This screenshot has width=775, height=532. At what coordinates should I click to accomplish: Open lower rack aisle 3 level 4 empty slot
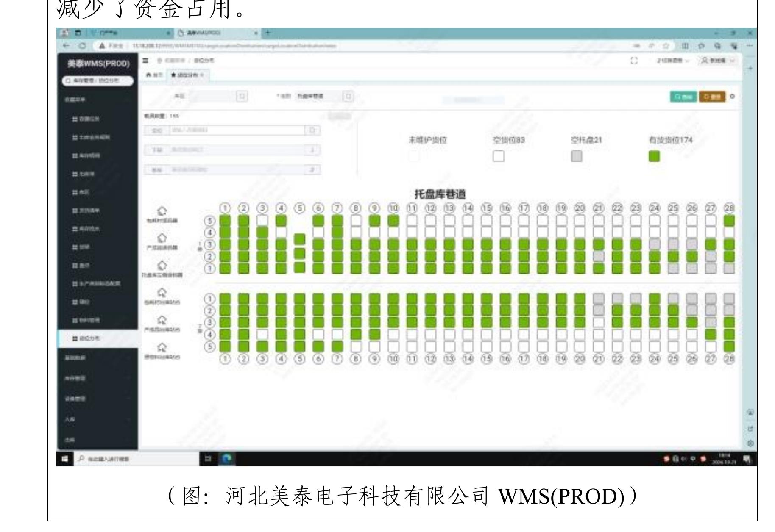click(262, 334)
